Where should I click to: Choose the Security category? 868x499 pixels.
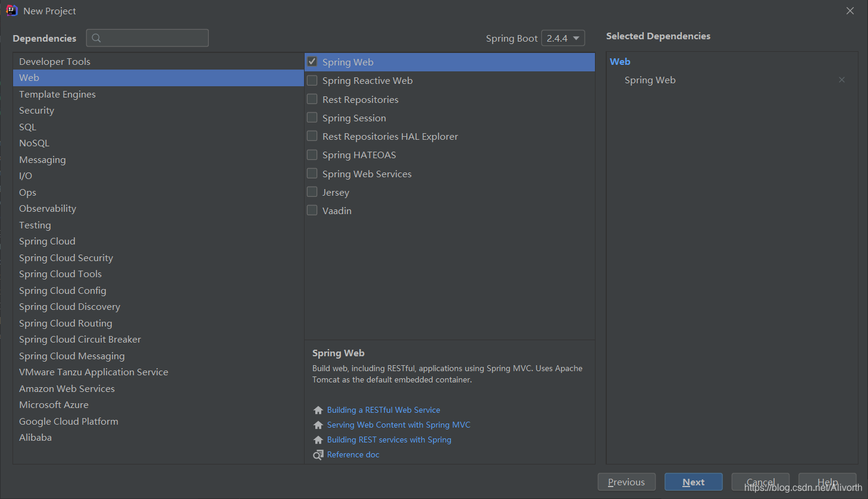click(x=158, y=111)
